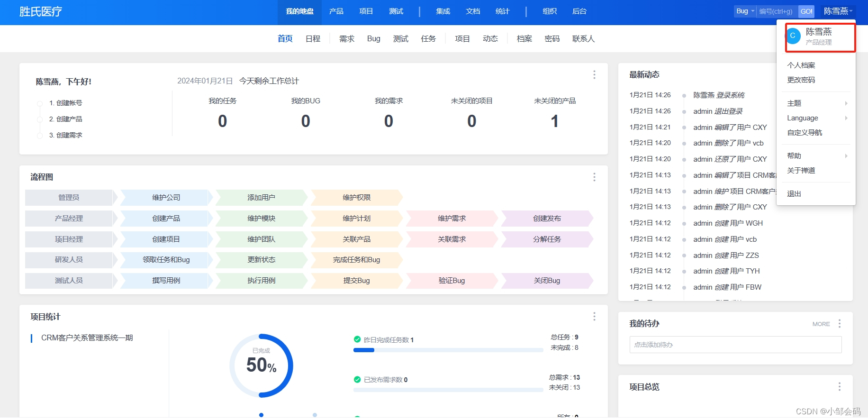Click the GO! search button

[806, 11]
